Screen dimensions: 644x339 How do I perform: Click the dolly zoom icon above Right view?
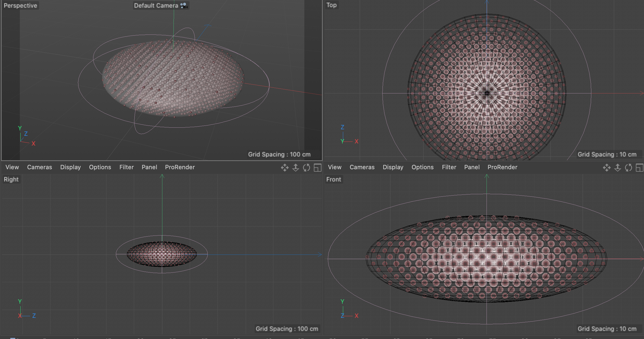click(295, 168)
